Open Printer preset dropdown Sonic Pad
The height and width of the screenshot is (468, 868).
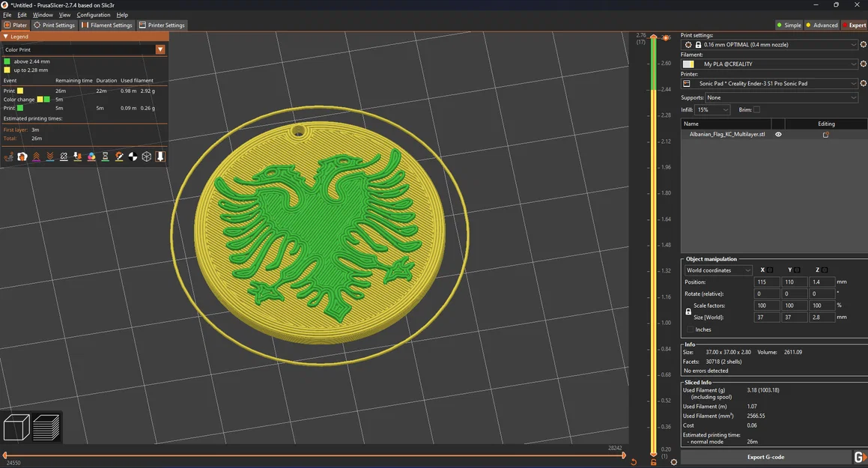[x=770, y=83]
